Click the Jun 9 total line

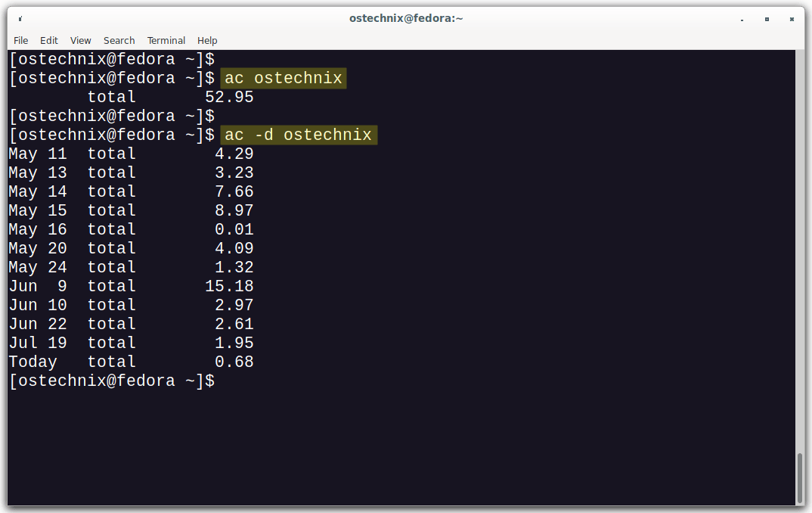click(x=131, y=286)
